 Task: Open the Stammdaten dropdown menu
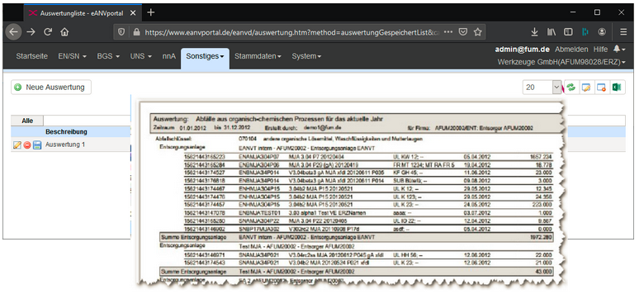click(258, 56)
